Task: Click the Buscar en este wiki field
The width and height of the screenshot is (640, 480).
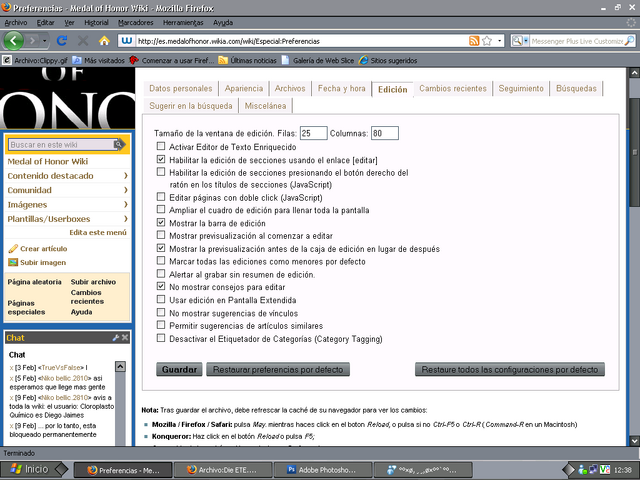Action: click(x=61, y=144)
